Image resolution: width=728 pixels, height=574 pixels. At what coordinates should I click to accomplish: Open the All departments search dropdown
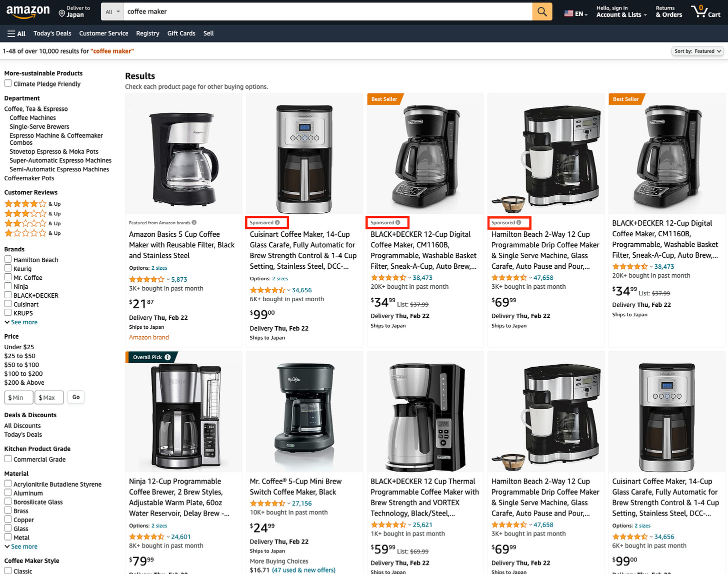(113, 11)
